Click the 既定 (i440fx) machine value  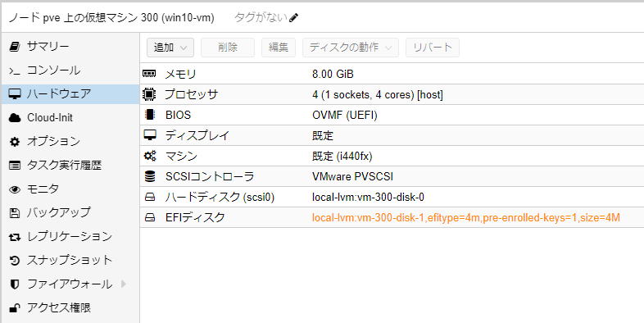point(342,156)
